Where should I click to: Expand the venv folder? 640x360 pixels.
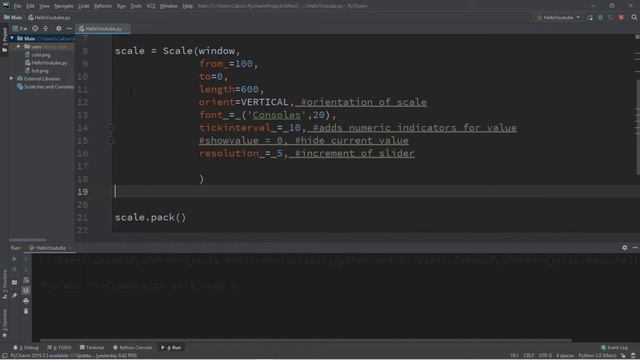click(18, 47)
